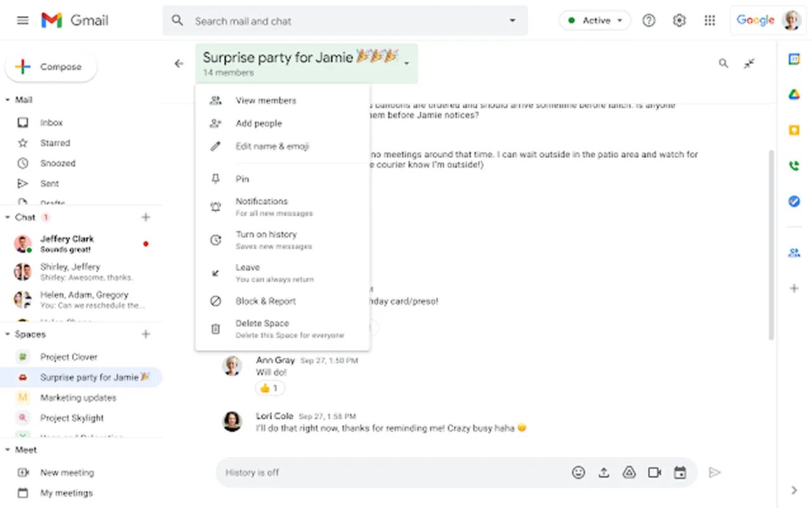Select the upload file icon in message bar
Viewport: 812px width, 508px height.
[603, 472]
